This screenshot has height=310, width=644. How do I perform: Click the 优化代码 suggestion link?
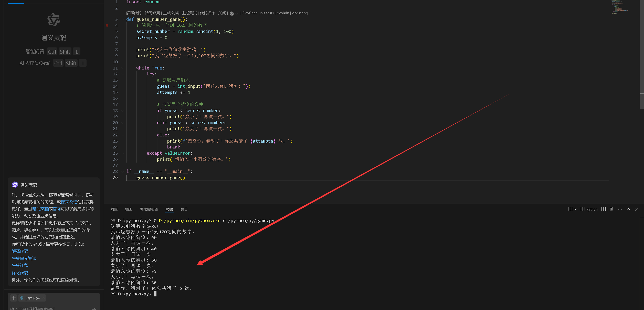click(x=20, y=273)
